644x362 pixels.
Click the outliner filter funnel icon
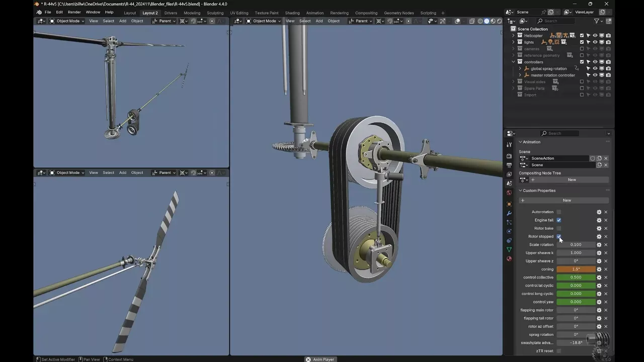[597, 21]
